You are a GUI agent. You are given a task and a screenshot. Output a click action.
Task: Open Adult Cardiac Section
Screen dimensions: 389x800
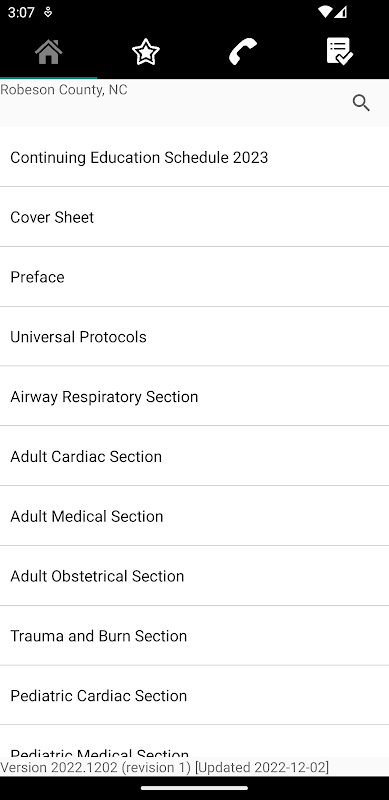(194, 456)
